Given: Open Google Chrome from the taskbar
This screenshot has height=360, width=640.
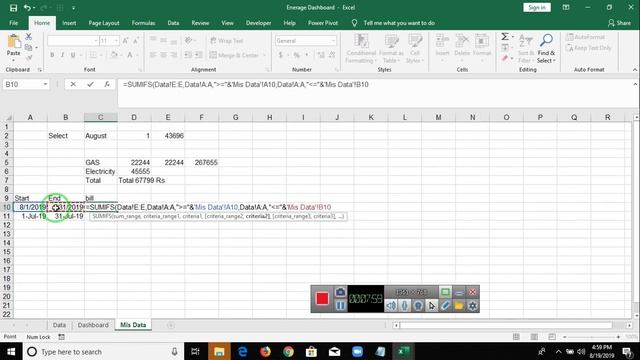Looking at the screenshot, I should tap(288, 351).
